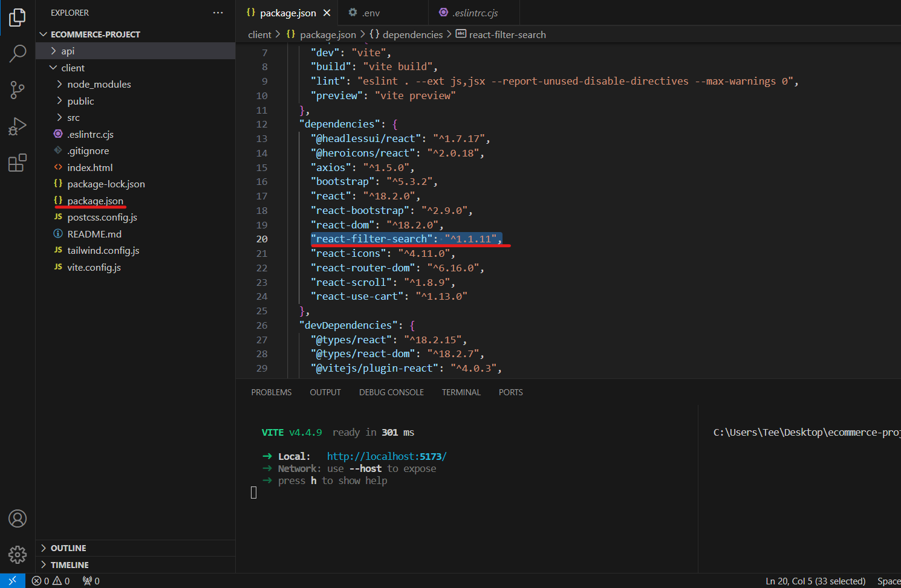Open the Extensions view
The image size is (901, 588).
tap(17, 163)
